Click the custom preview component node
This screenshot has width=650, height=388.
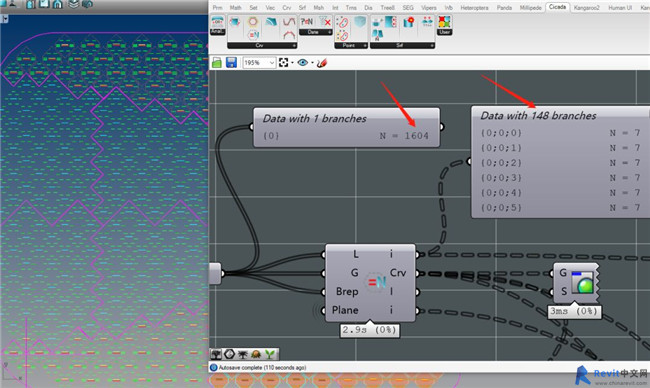[576, 283]
